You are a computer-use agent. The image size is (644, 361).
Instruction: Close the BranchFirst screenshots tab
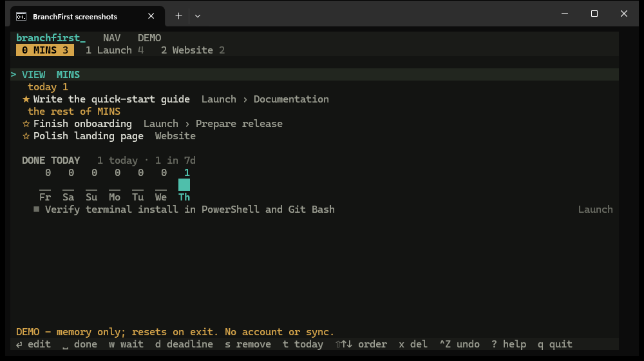tap(151, 16)
